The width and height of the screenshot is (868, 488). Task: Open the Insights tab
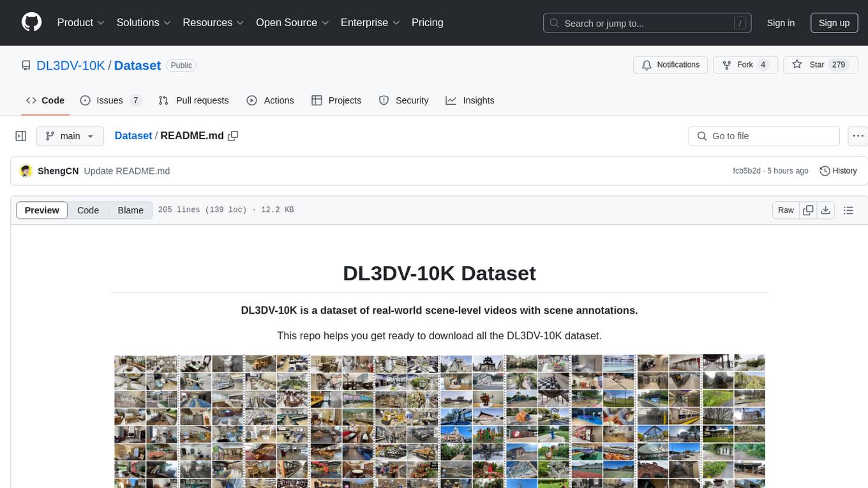[470, 100]
